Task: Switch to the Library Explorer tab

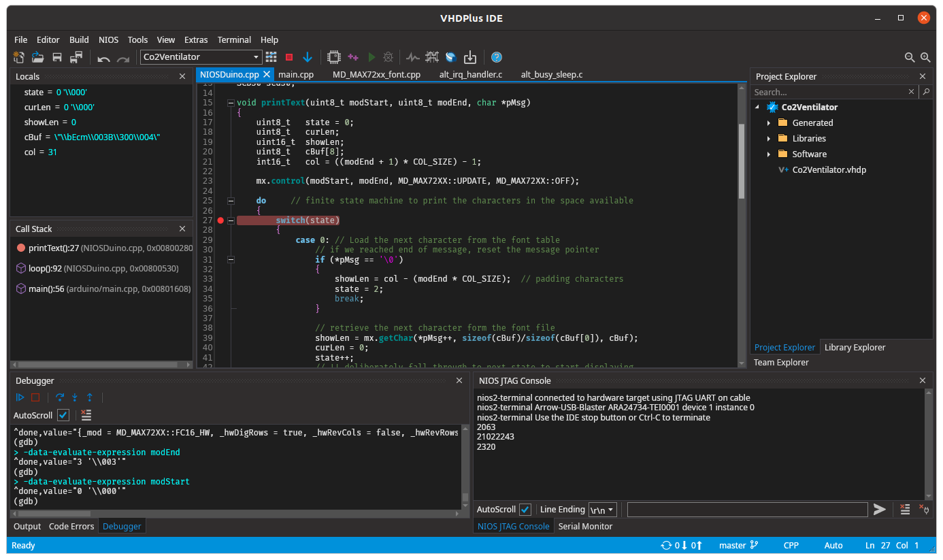Action: click(x=855, y=347)
